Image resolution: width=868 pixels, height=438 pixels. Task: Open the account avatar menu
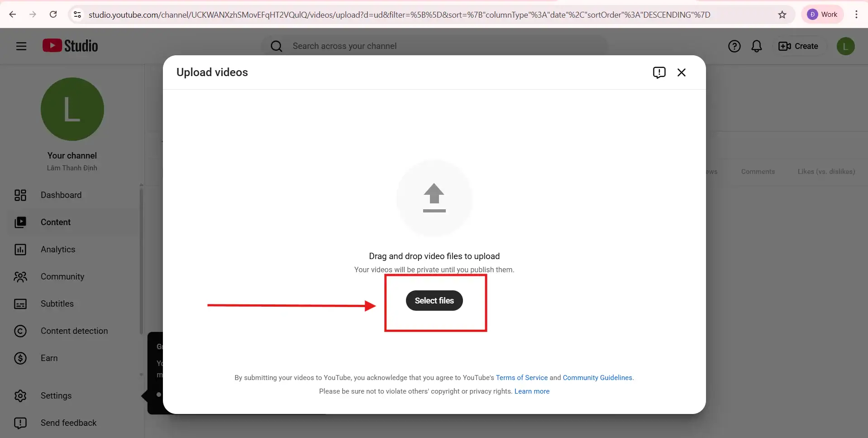coord(845,46)
